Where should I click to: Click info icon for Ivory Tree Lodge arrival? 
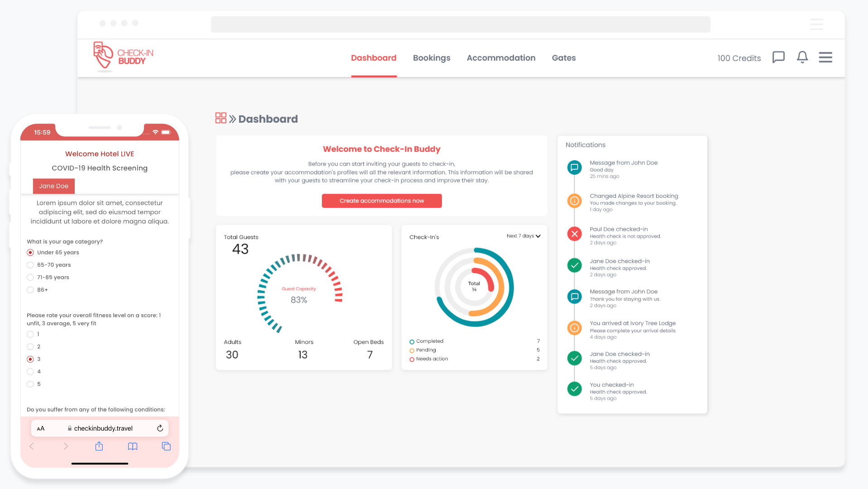pos(575,327)
